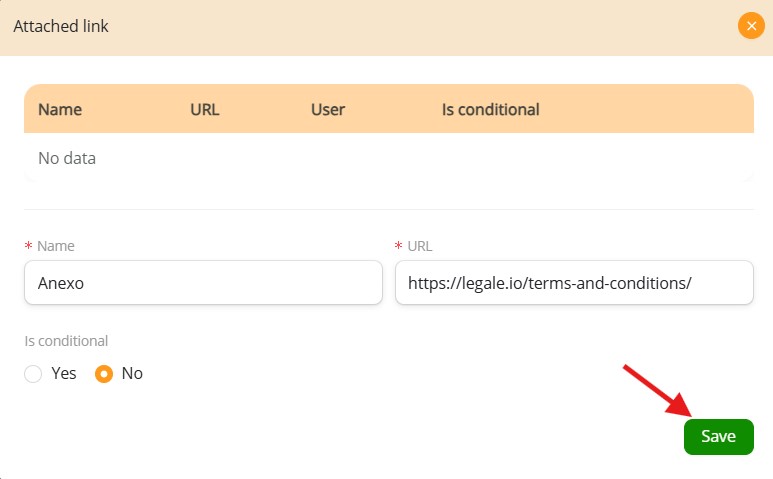
Task: Focus the Name field containing Anexo
Action: pyautogui.click(x=203, y=282)
